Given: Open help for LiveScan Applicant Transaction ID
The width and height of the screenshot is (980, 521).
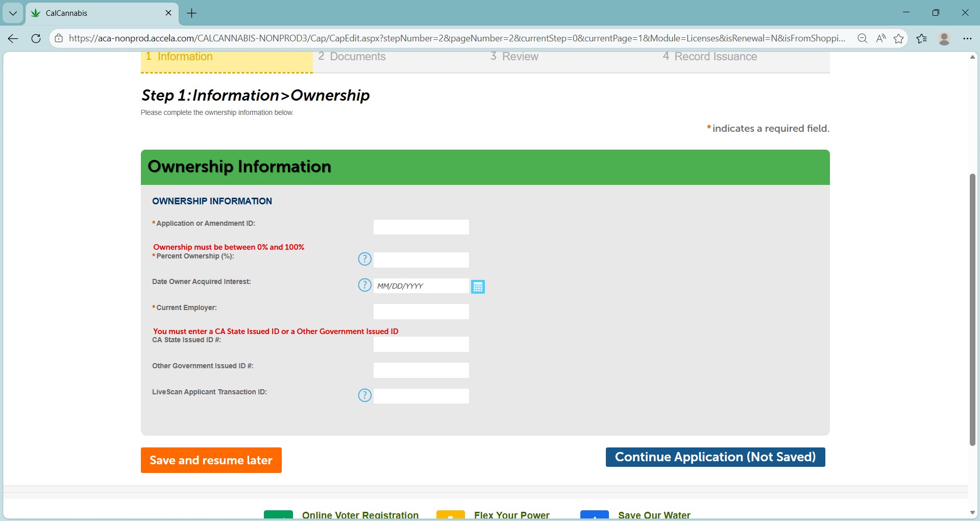Looking at the screenshot, I should (x=364, y=395).
